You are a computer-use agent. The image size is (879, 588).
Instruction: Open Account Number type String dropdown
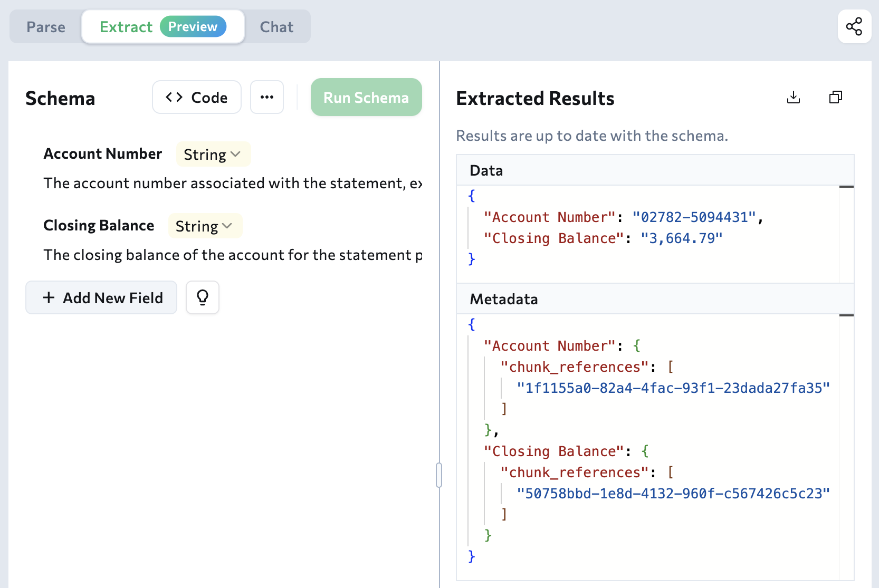213,155
